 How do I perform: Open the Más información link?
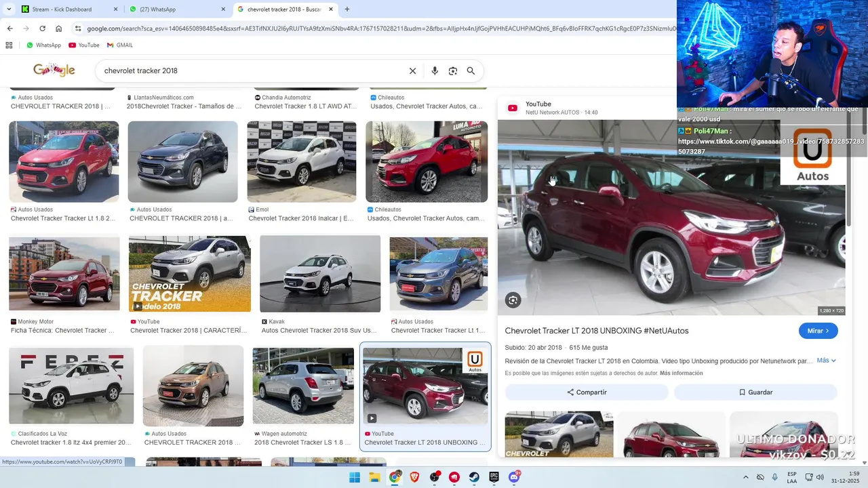[681, 373]
